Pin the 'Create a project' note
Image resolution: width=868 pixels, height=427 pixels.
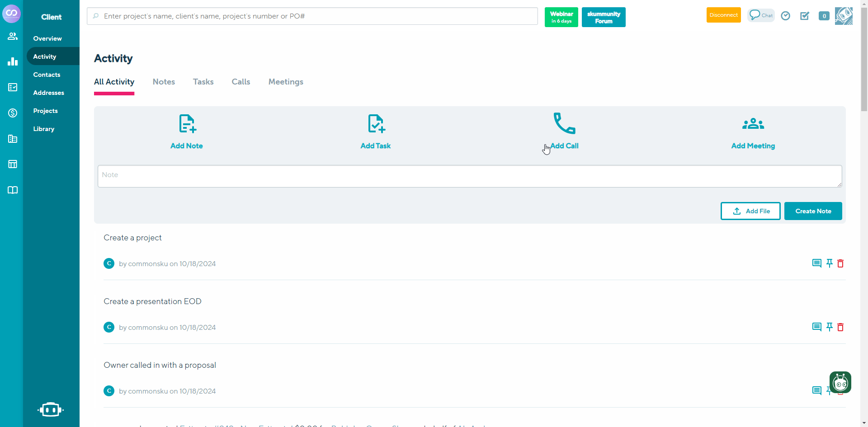830,263
